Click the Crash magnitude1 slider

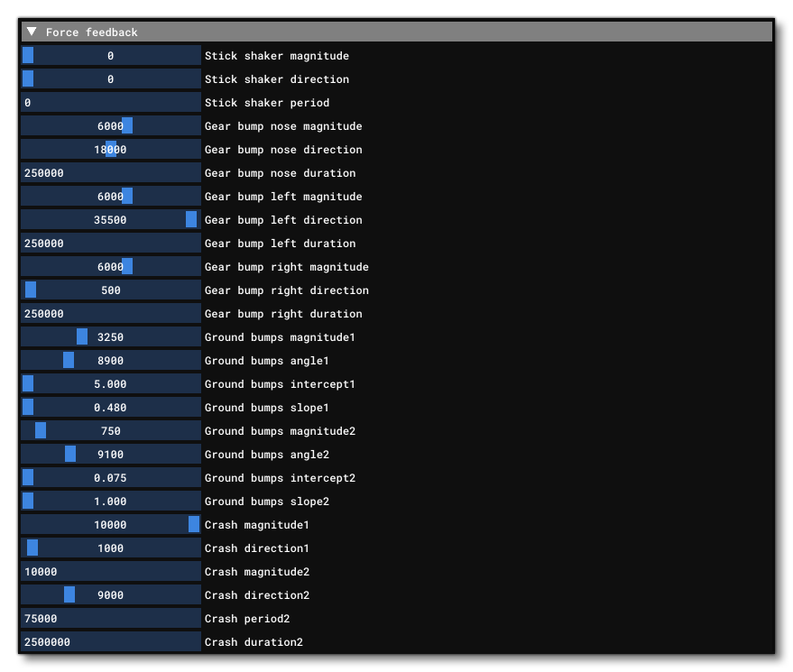click(x=111, y=525)
